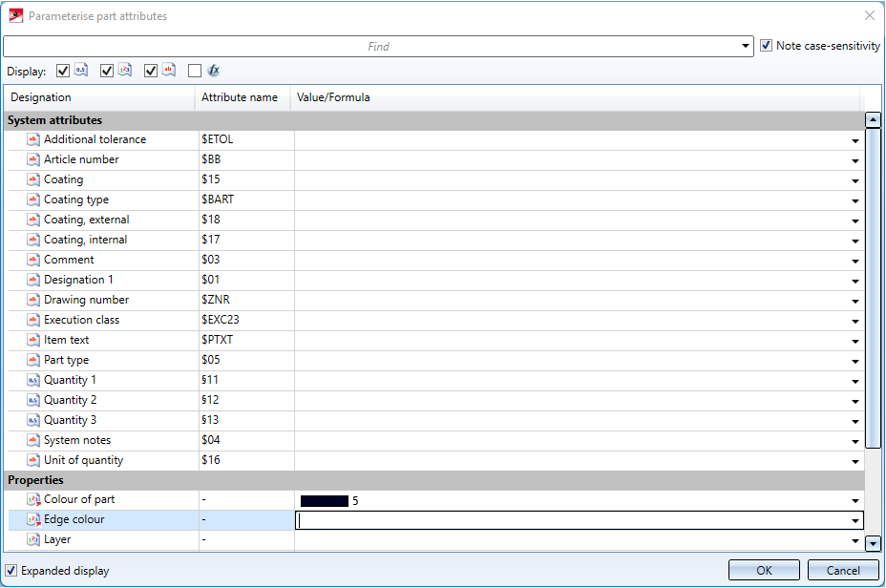Toggle Note case-sensitivity checkbox
This screenshot has height=588, width=886.
click(x=766, y=46)
